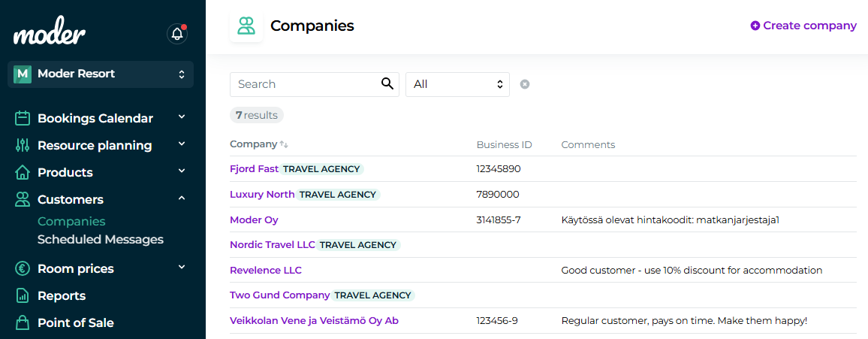Click the Reports chart icon
The height and width of the screenshot is (339, 868).
coord(23,295)
